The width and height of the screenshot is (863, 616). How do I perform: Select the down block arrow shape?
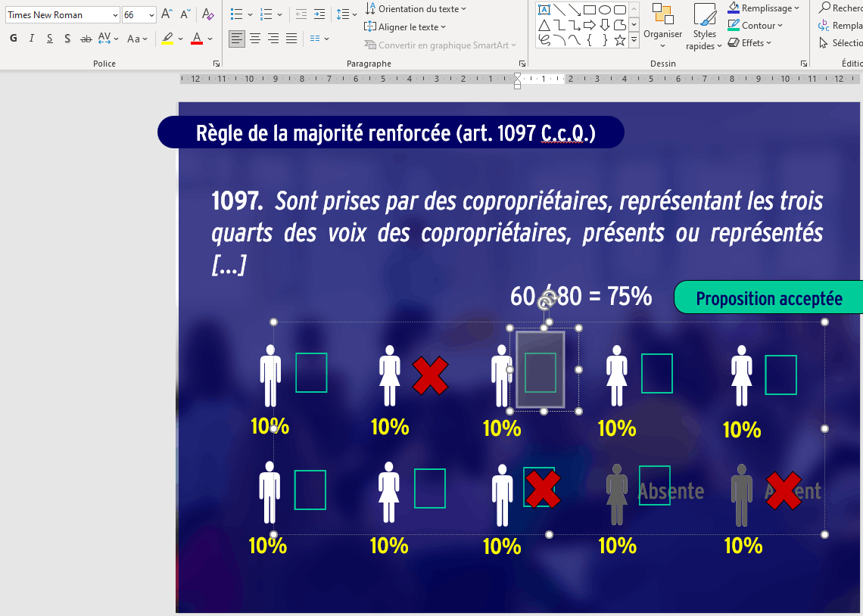tap(604, 25)
